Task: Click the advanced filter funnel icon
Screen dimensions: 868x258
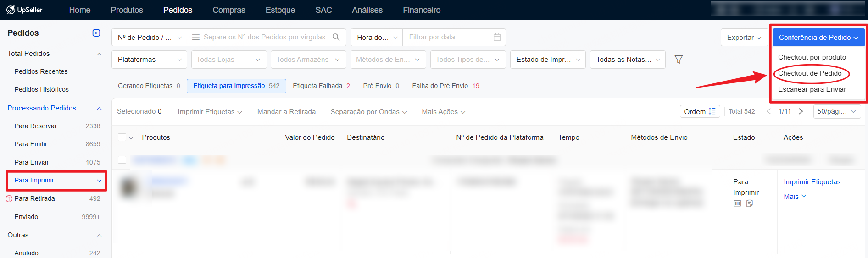Action: pos(679,59)
